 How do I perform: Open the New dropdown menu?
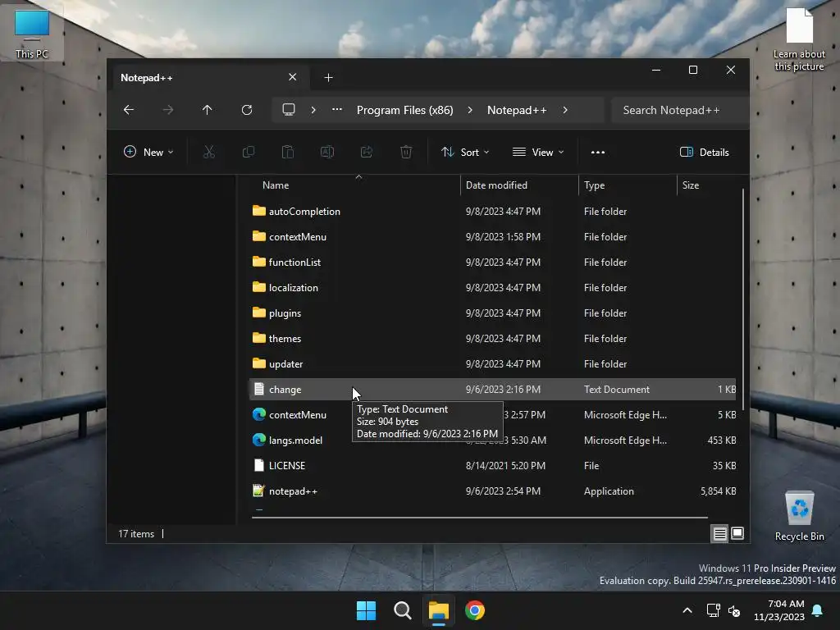click(148, 152)
